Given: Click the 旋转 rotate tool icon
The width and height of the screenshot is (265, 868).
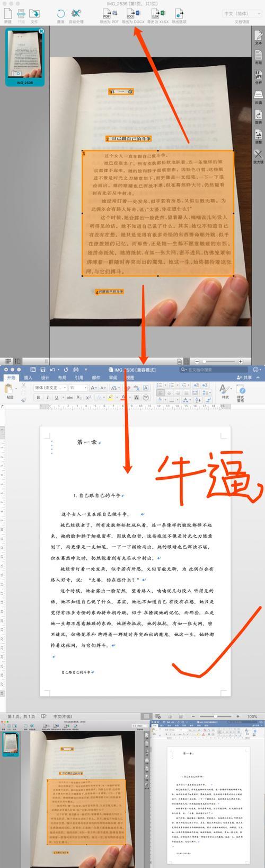Looking at the screenshot, I should tap(258, 117).
